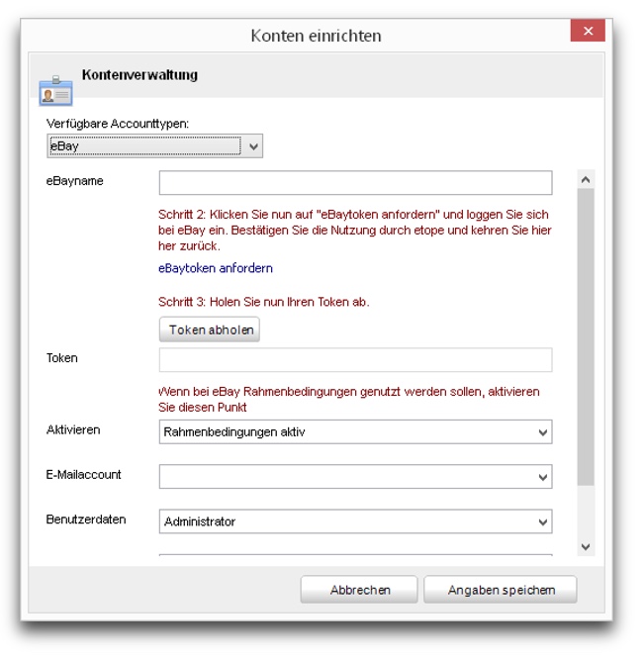Click the Kontenverwaltung account card icon
The image size is (644, 660).
55,91
